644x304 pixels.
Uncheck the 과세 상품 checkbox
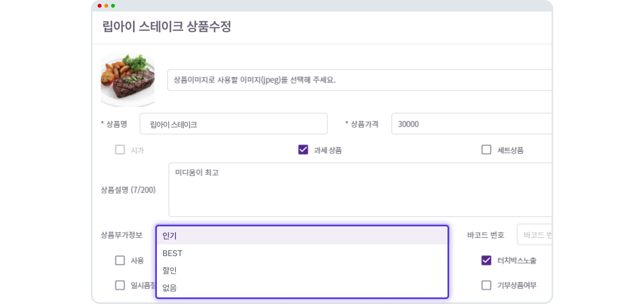click(303, 150)
